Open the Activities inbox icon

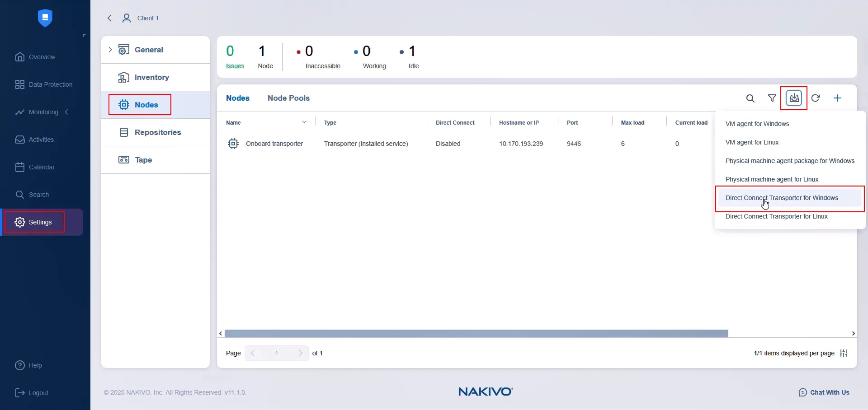pos(20,140)
